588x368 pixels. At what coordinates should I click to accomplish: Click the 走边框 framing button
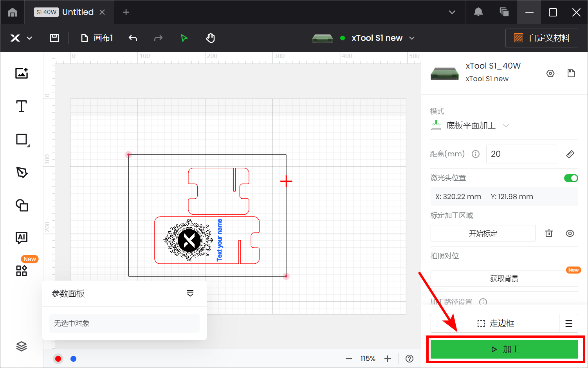point(495,323)
